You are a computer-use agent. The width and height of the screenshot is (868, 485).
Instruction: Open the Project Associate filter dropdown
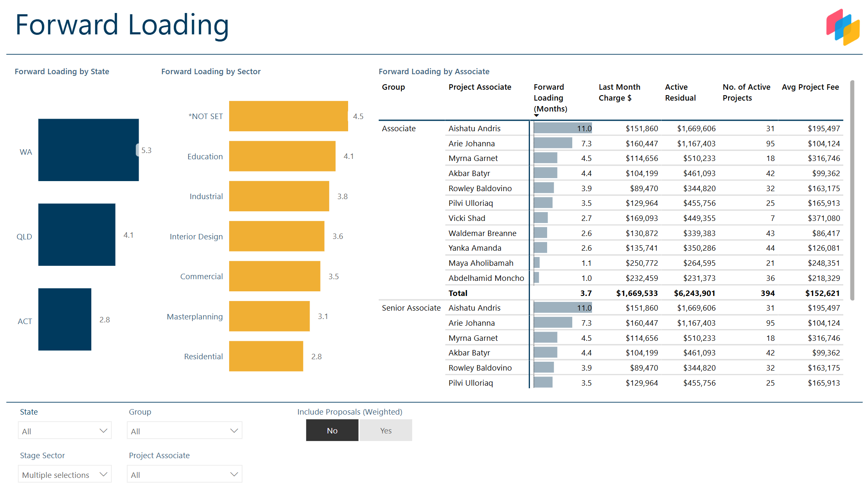tap(185, 475)
